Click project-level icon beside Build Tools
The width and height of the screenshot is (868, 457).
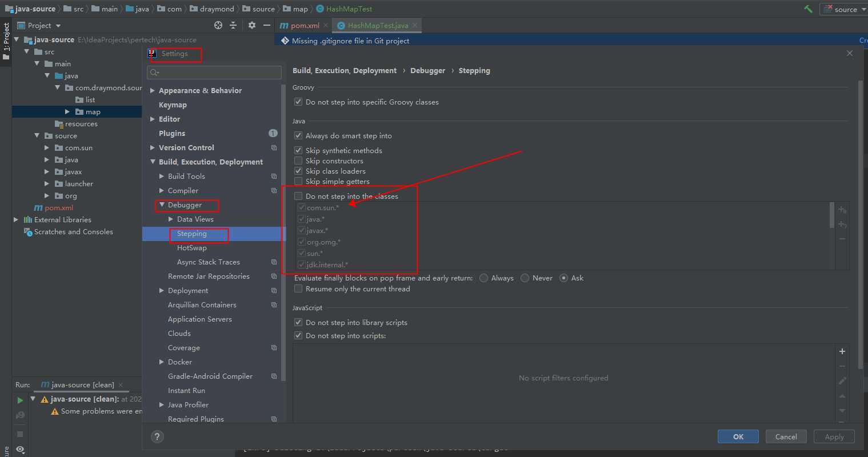(x=274, y=176)
